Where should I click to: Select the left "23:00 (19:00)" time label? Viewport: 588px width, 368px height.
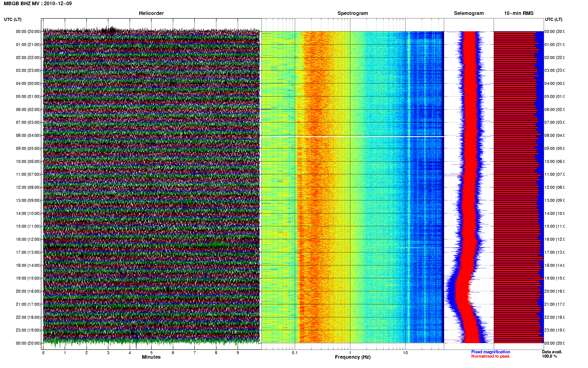[28, 330]
